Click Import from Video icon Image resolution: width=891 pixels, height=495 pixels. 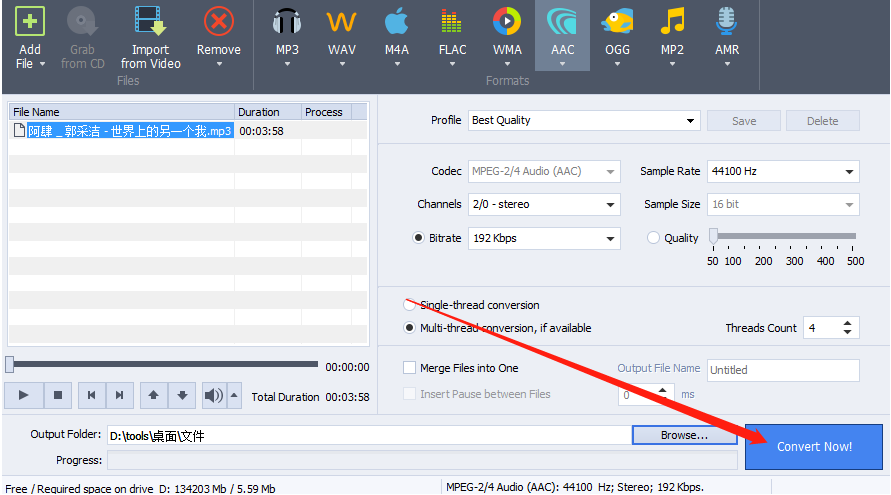(151, 22)
